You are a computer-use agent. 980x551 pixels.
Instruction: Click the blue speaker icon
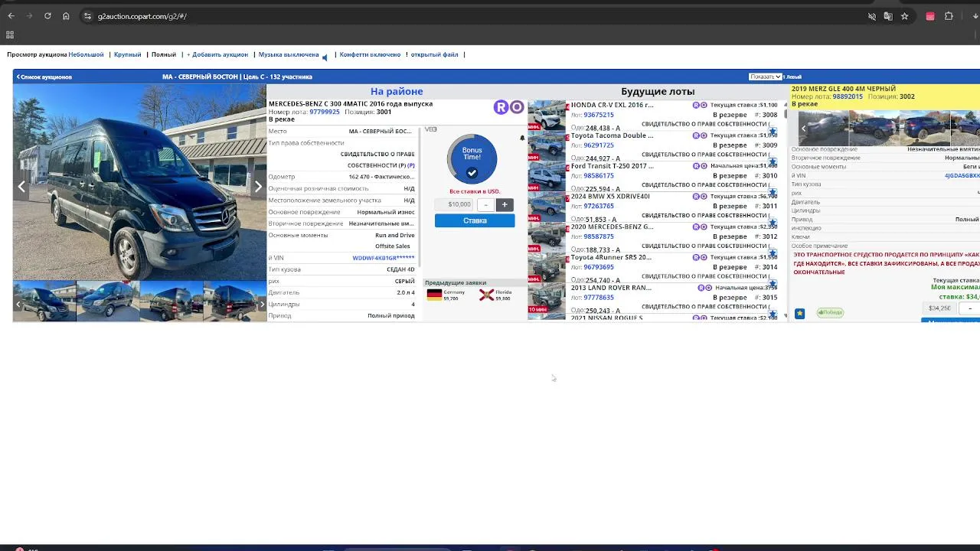coord(325,57)
